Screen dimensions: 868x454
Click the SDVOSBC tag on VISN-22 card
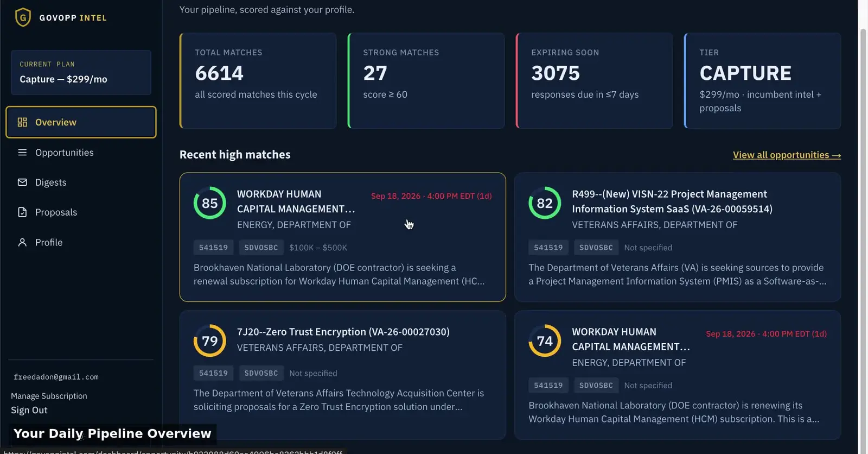pos(596,248)
